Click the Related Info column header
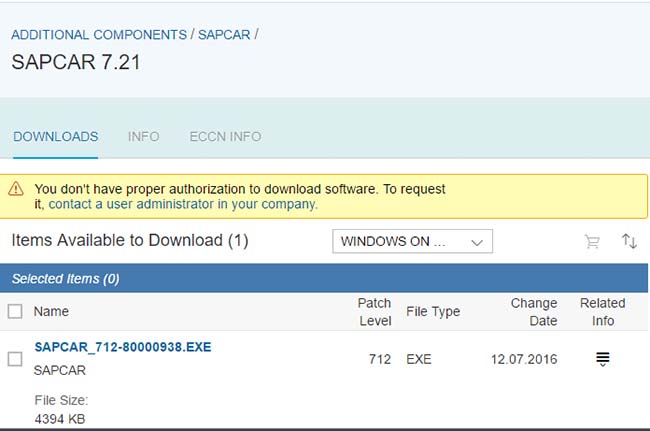 tap(603, 312)
